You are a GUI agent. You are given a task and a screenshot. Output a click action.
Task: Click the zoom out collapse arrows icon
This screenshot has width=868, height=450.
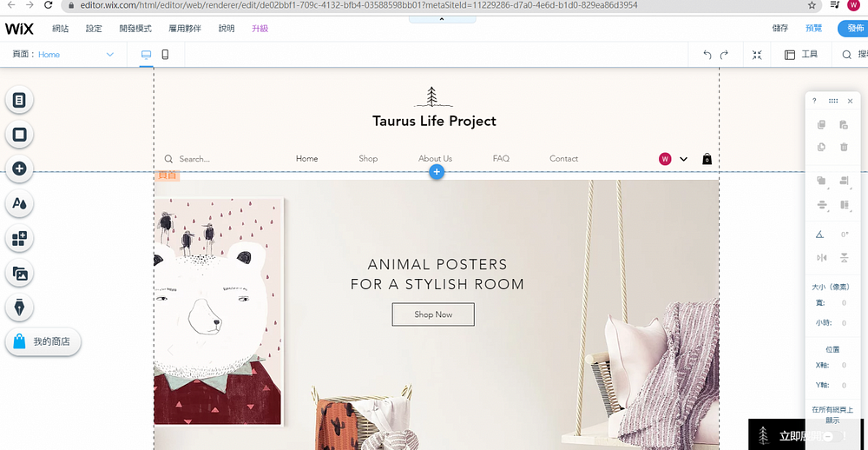[757, 55]
